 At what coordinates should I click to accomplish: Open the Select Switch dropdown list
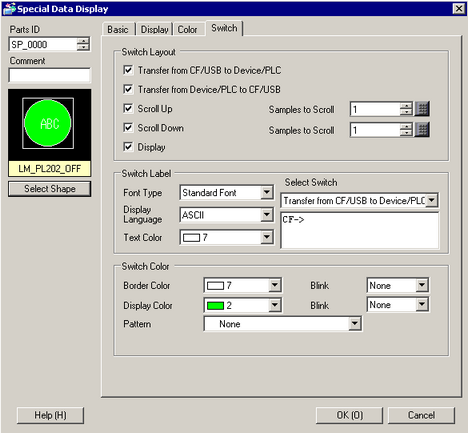coord(432,200)
